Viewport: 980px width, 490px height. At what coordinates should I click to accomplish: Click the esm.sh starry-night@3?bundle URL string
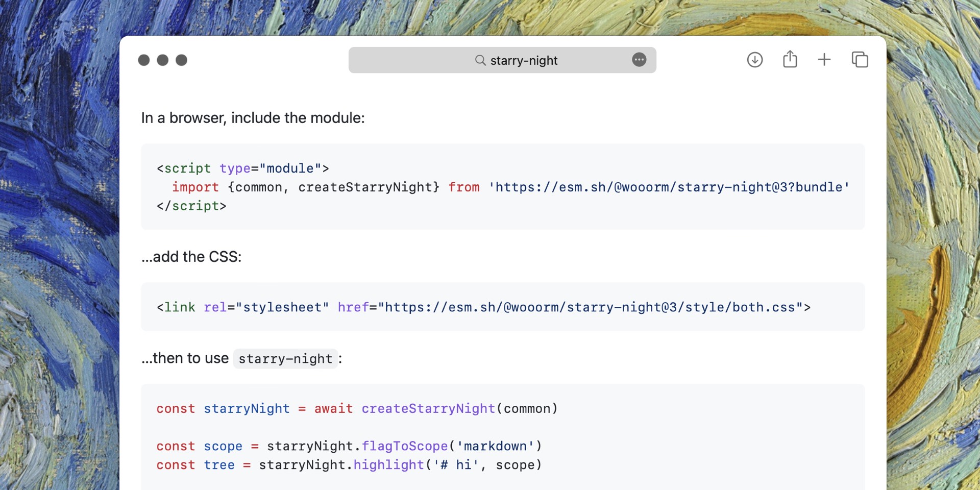(669, 187)
